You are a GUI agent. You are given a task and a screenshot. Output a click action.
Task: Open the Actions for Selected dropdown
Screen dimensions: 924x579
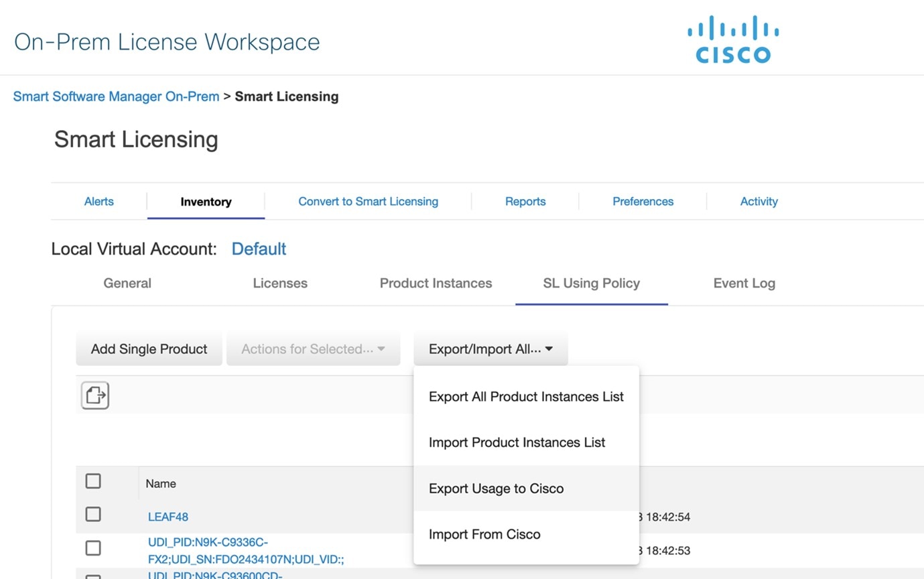point(313,348)
